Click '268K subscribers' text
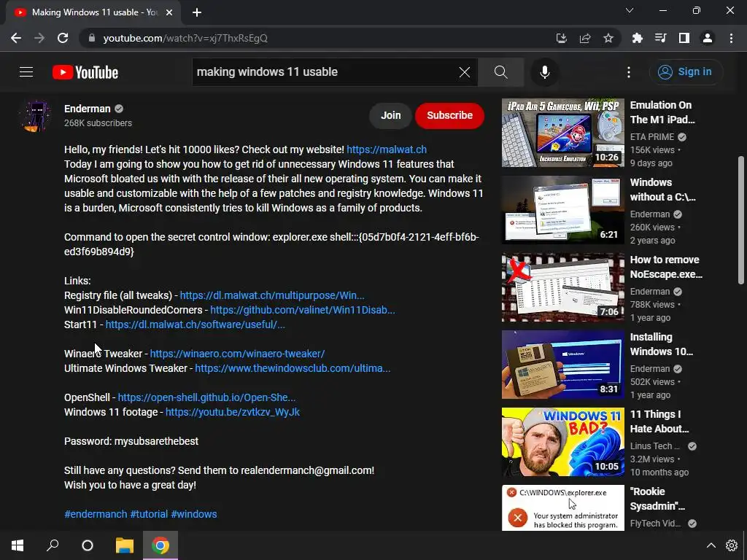Screen dimensions: 747x560 point(98,123)
